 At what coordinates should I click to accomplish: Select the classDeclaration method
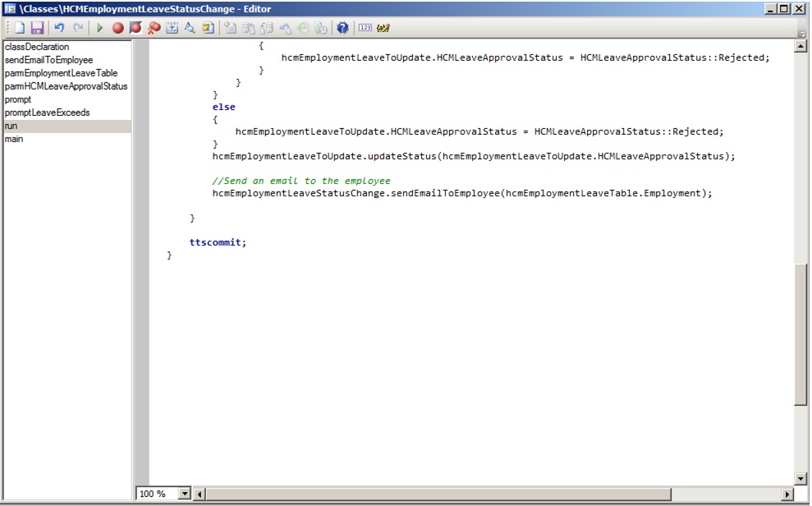click(37, 47)
